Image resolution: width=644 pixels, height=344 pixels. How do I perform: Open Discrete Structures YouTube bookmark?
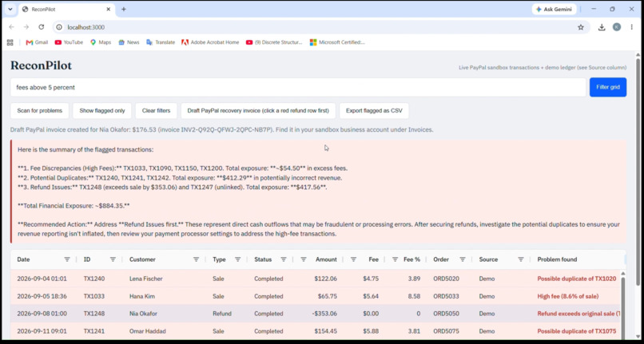[x=274, y=42]
